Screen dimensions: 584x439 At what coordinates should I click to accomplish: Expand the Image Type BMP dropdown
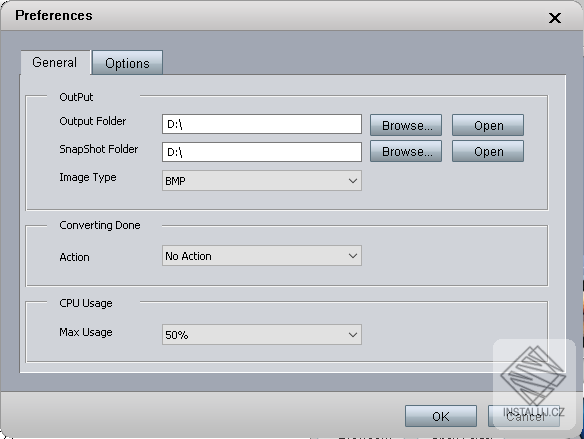[x=262, y=181]
